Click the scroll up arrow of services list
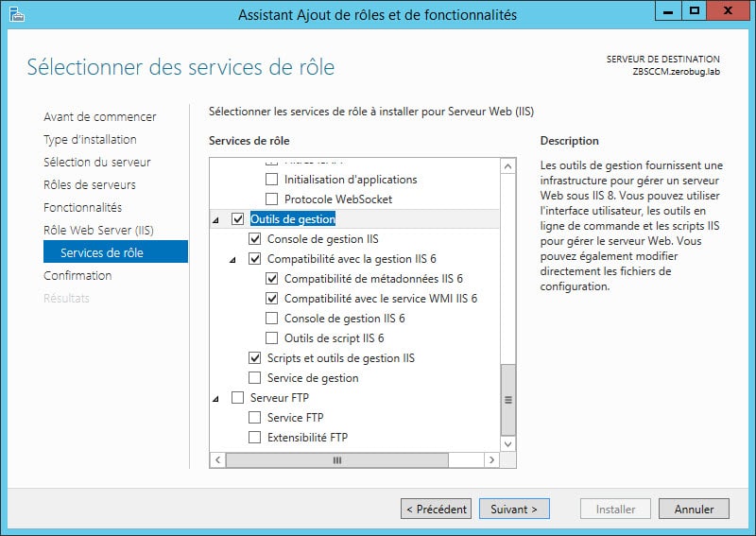 [x=507, y=167]
